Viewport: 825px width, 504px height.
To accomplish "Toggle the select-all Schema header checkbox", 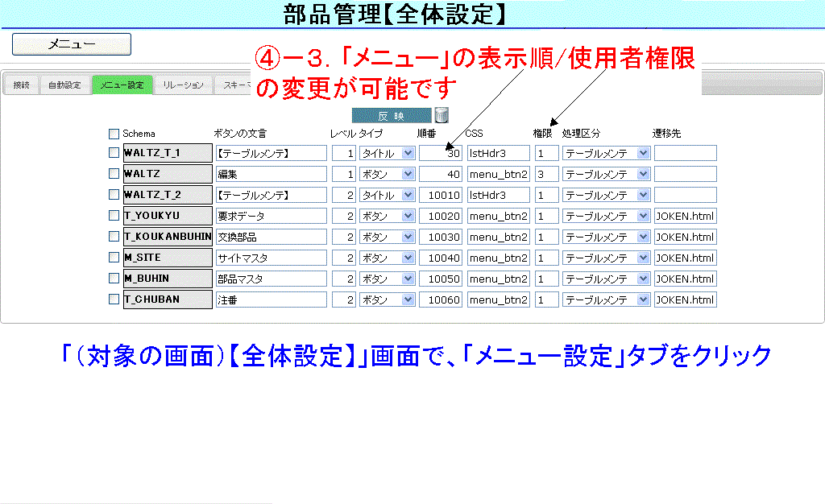I will coord(114,134).
